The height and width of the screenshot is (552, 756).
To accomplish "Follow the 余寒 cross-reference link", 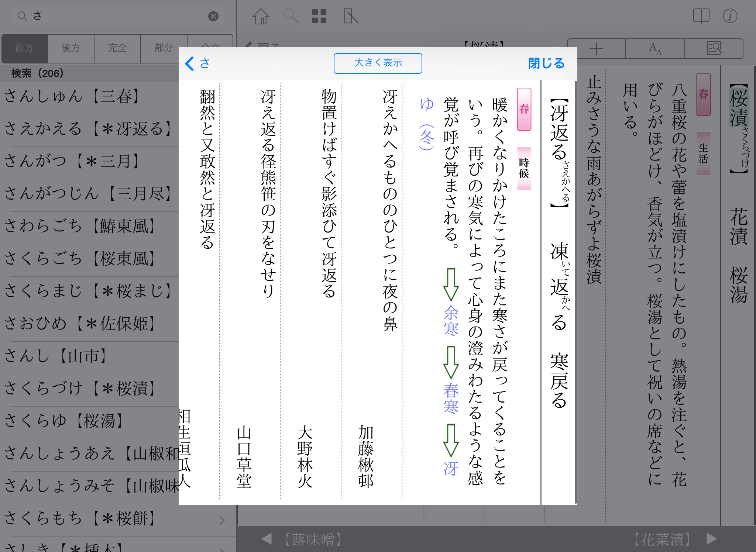I will (451, 320).
